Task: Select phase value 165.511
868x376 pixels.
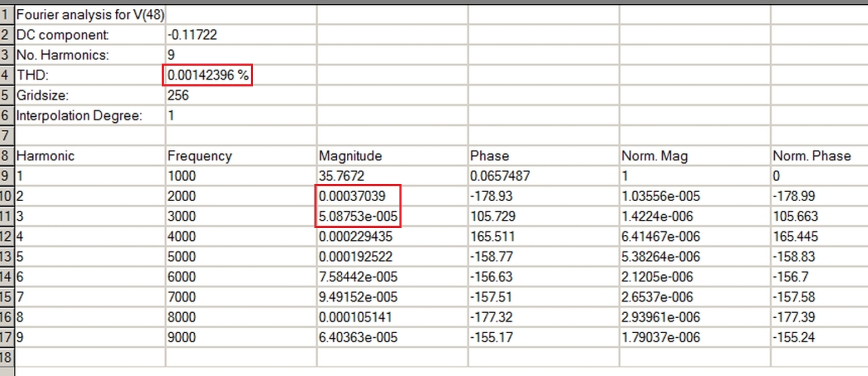Action: [x=543, y=236]
